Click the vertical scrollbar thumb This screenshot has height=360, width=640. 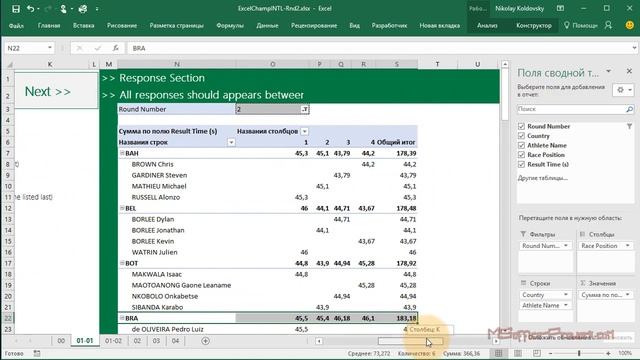(505, 95)
